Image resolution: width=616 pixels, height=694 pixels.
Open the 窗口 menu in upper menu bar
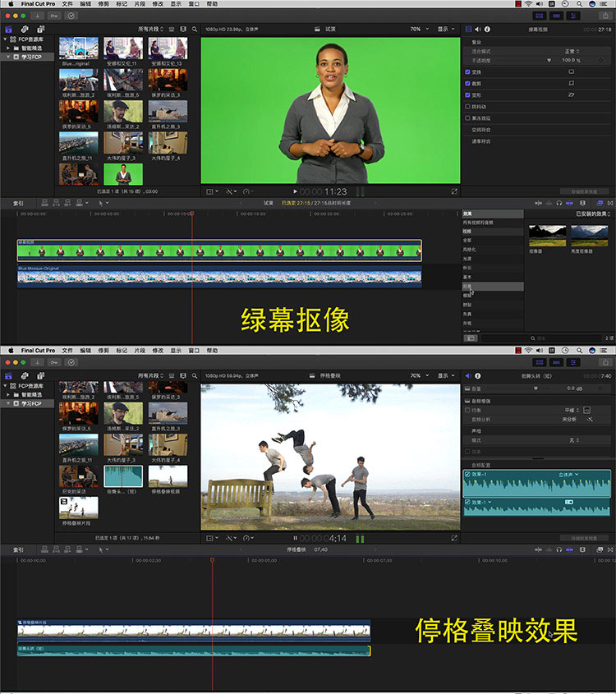pyautogui.click(x=194, y=3)
